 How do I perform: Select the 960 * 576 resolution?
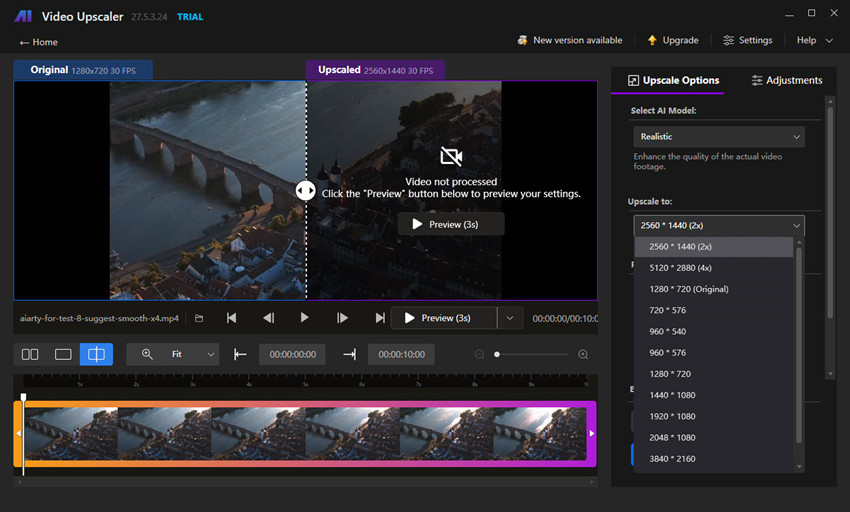pos(713,353)
